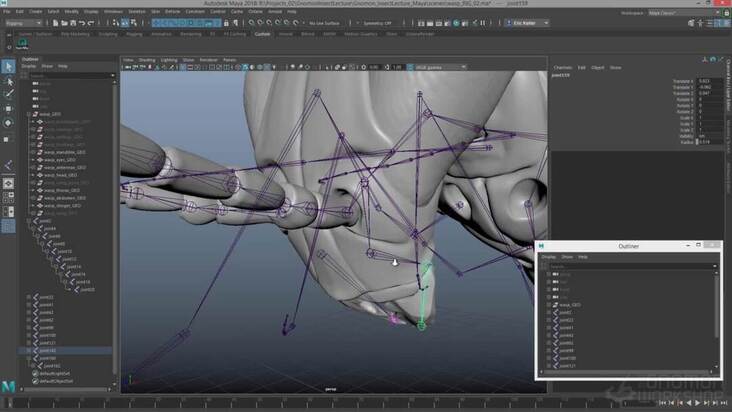Collapse the joint1 hierarchy in left Outliner
This screenshot has height=412, width=732.
[x=28, y=221]
